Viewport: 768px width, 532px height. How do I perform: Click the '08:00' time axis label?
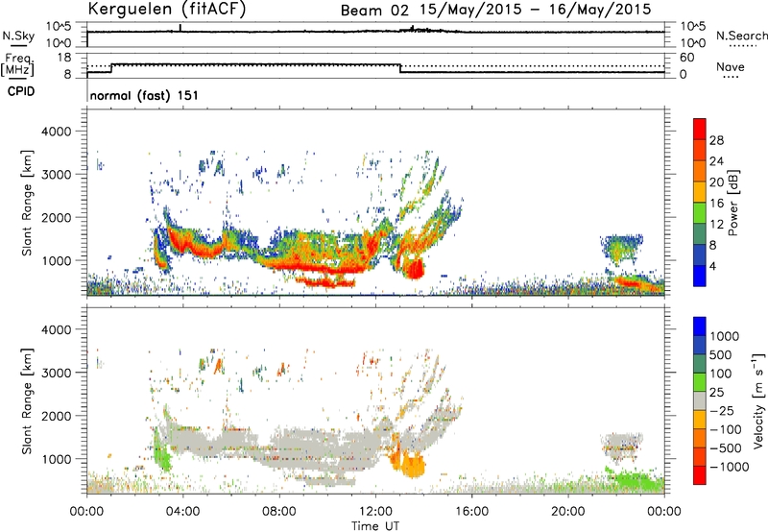pos(278,512)
